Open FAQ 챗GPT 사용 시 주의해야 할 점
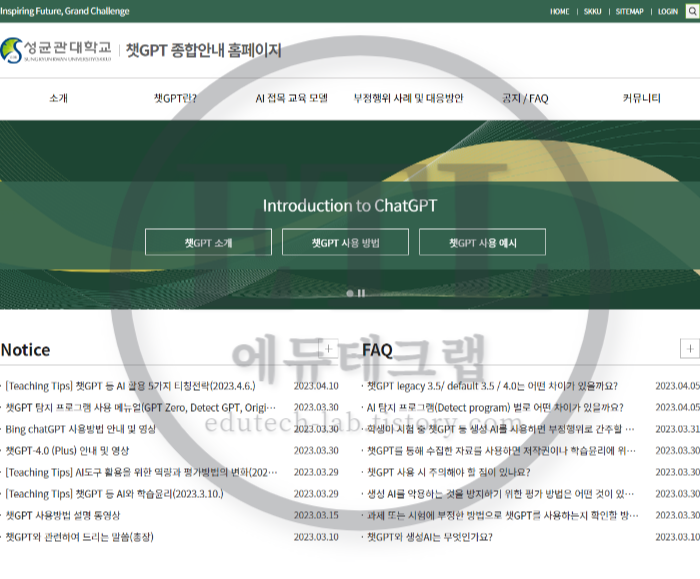 (449, 472)
